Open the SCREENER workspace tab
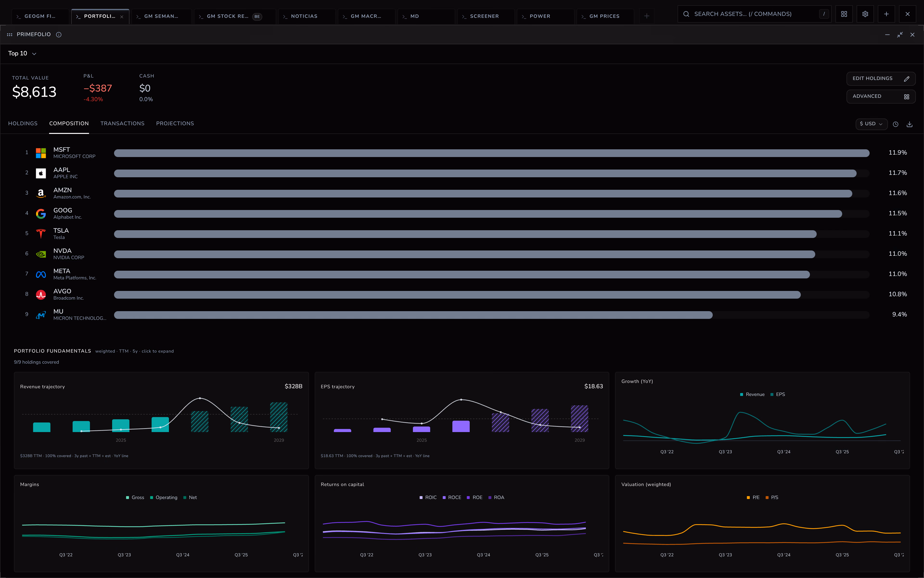 (486, 16)
